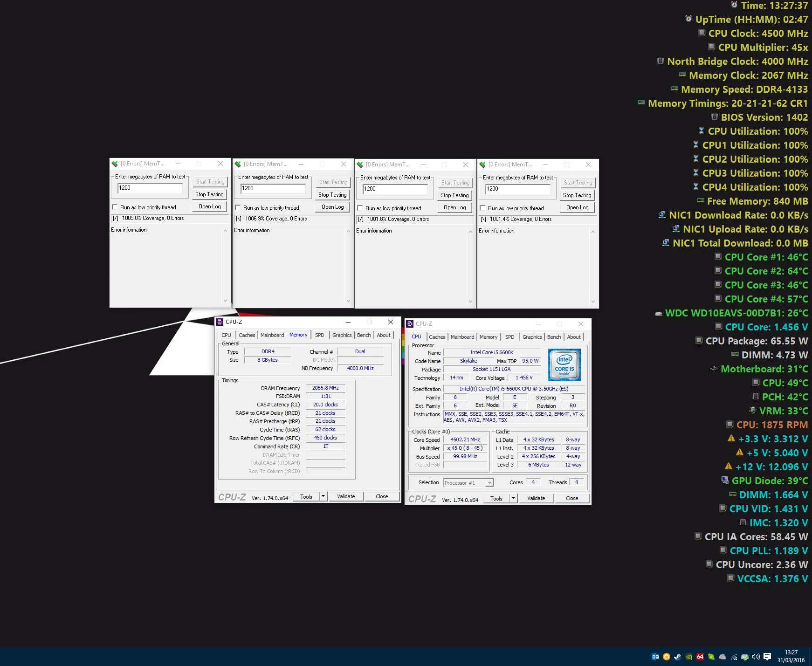The height and width of the screenshot is (666, 812).
Task: Enable low priority thread in second MemTest
Action: click(x=238, y=208)
